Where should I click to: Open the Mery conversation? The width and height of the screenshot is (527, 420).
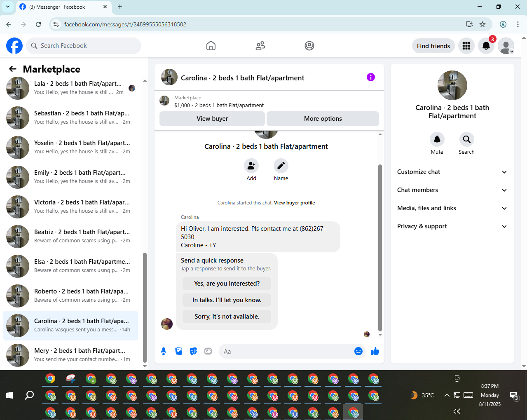click(x=70, y=355)
